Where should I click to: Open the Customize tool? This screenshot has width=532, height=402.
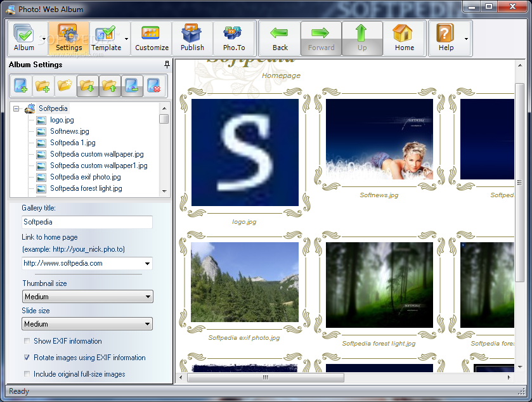[x=152, y=38]
